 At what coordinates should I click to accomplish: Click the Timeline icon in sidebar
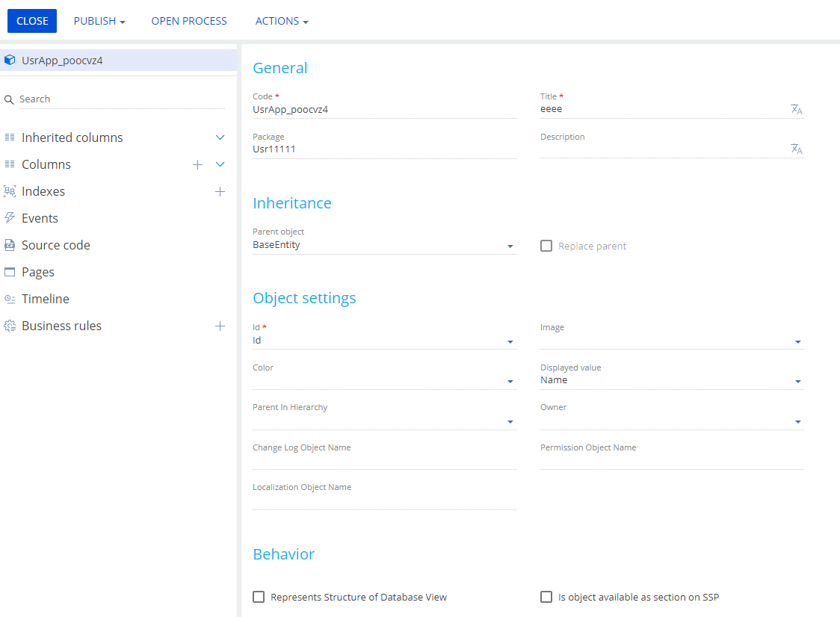[x=10, y=299]
